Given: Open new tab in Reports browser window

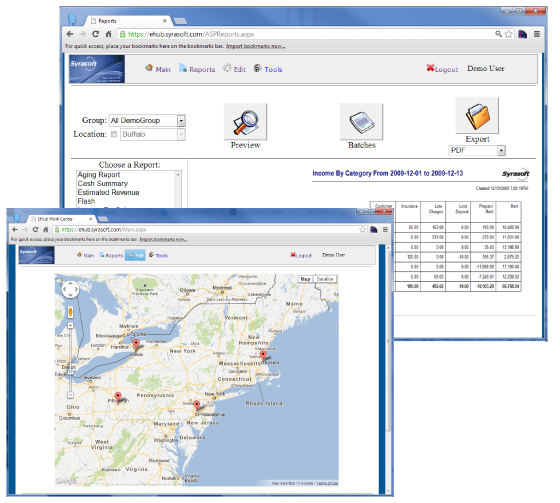Looking at the screenshot, I should pos(180,21).
